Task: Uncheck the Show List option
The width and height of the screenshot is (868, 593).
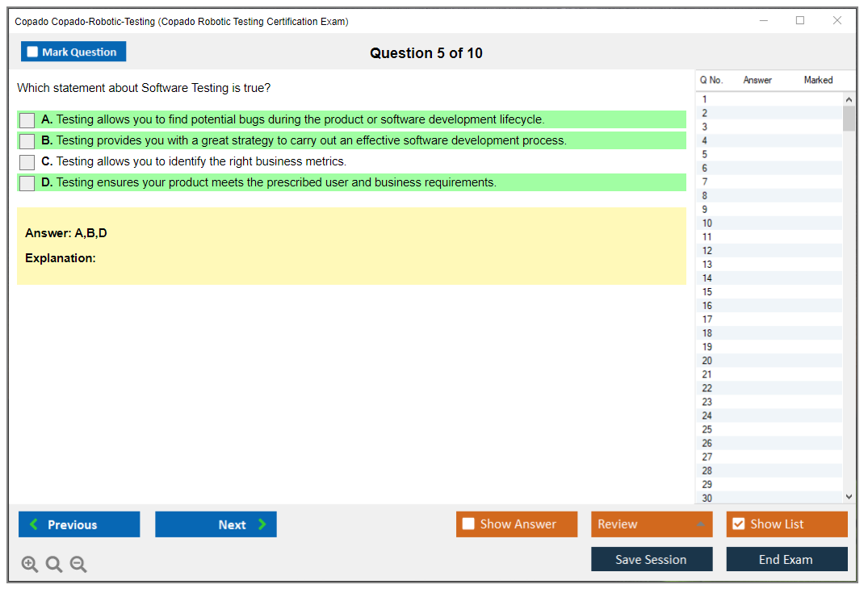Action: point(738,524)
